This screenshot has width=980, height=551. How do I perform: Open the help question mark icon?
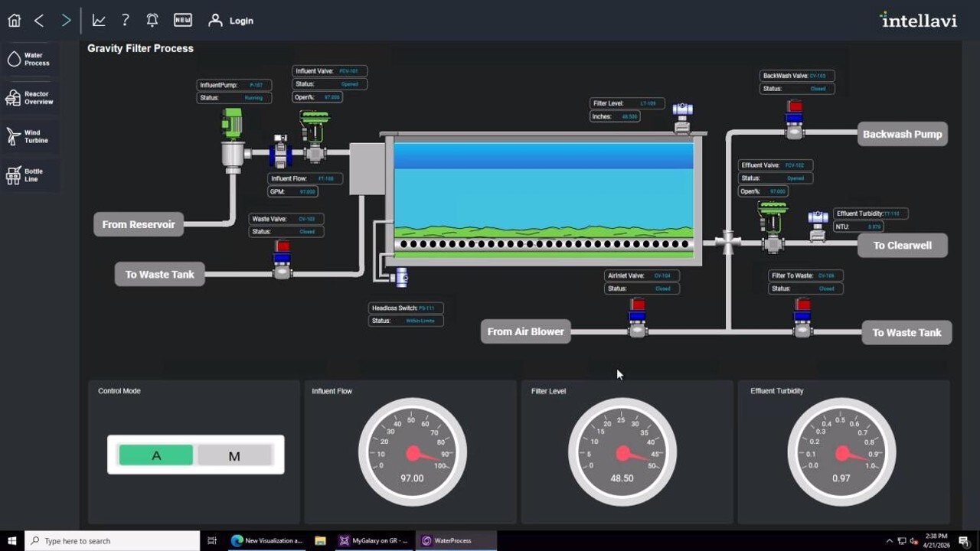coord(126,21)
